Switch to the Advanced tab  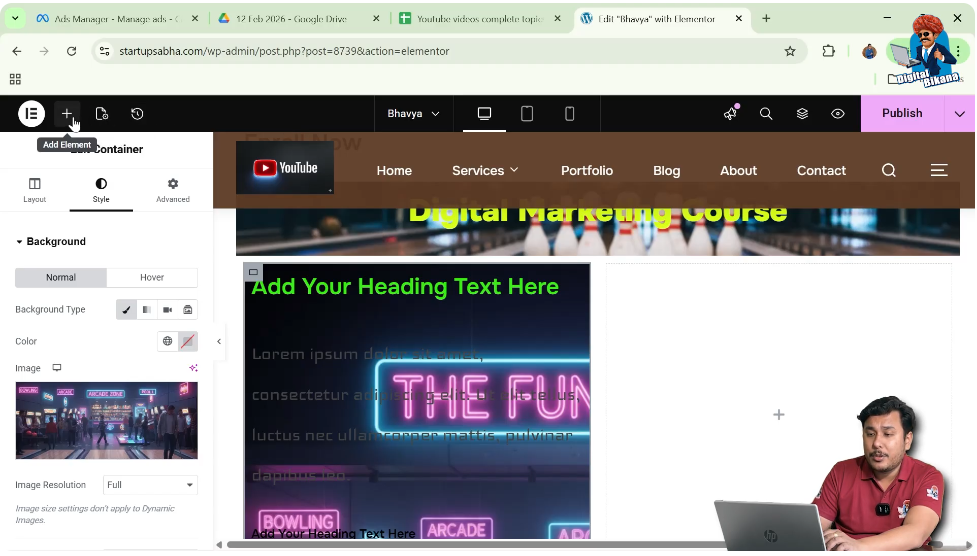click(173, 190)
